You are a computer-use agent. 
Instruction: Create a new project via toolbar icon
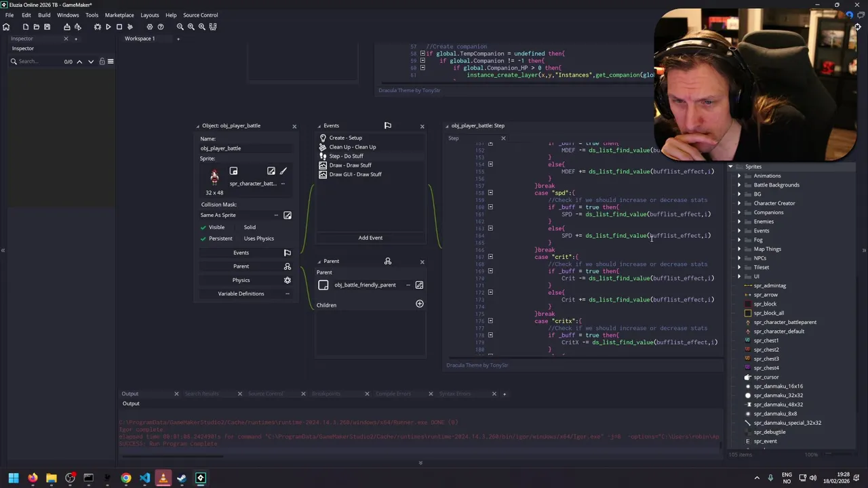(26, 26)
